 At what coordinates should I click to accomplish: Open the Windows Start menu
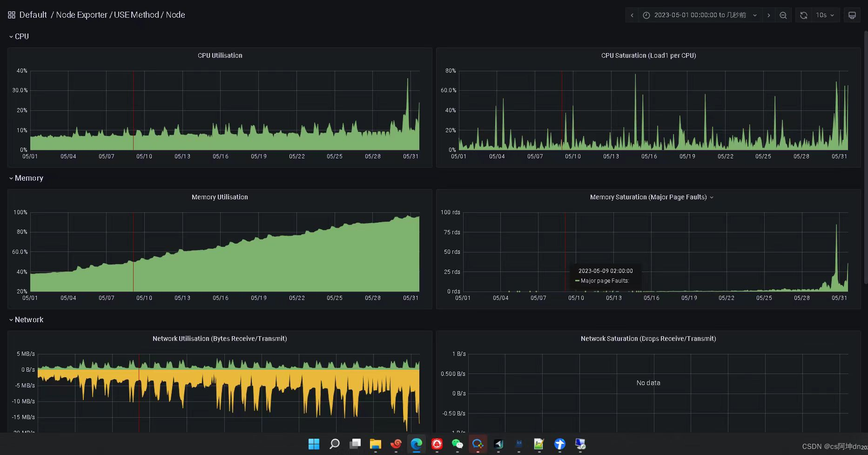click(314, 444)
